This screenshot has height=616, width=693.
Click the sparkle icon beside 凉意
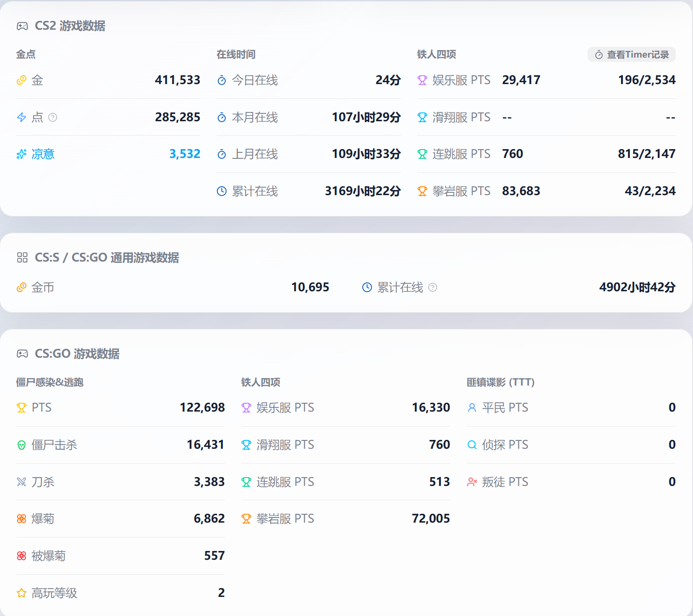(x=21, y=154)
